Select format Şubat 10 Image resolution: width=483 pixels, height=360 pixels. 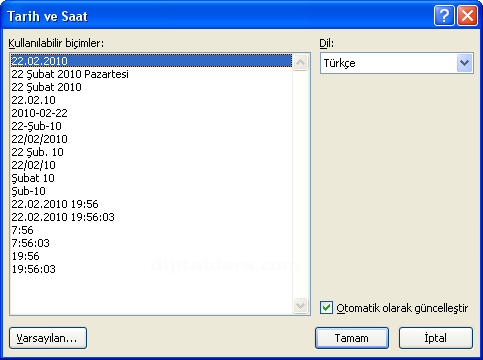point(151,178)
